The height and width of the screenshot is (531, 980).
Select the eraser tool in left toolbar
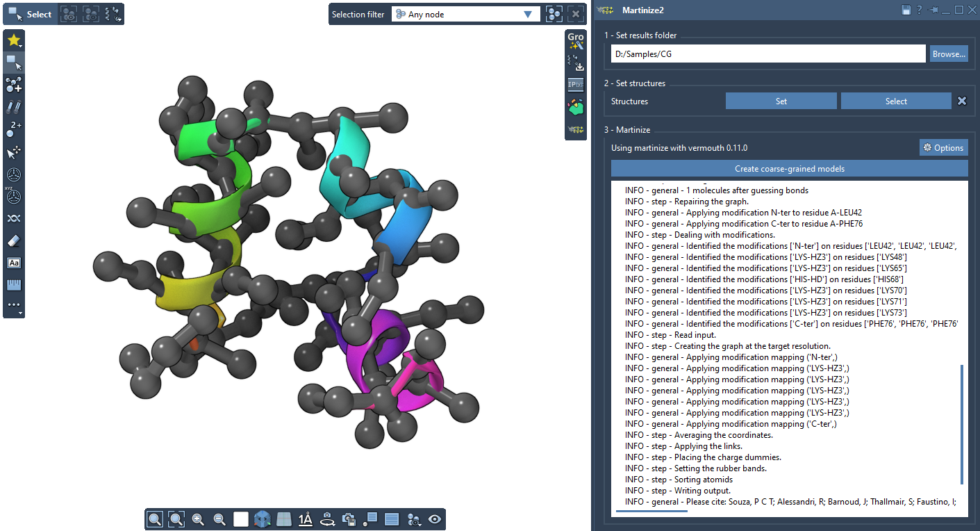coord(14,240)
